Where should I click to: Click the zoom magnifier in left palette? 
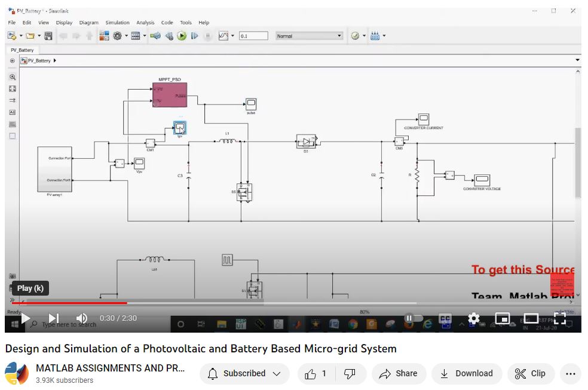click(13, 77)
